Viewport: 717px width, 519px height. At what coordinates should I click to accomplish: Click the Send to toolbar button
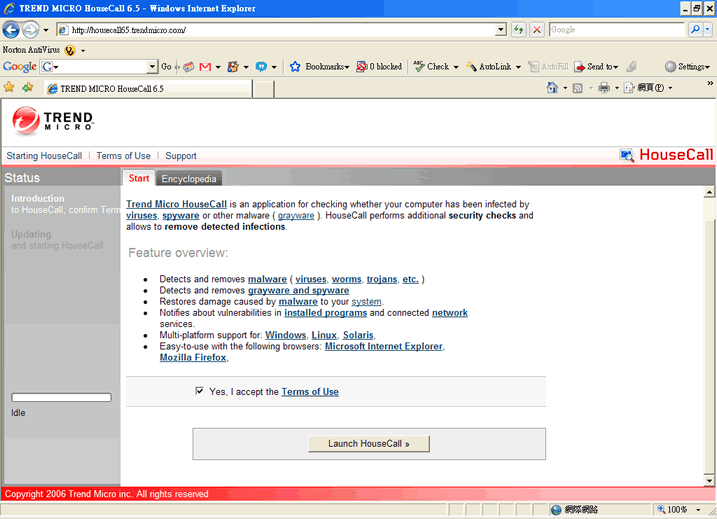pos(596,67)
